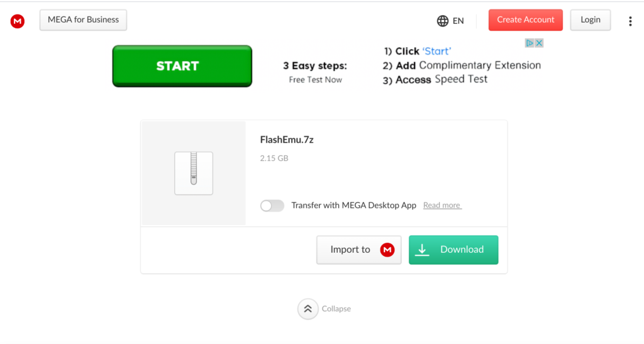Click the green Download button

tap(453, 250)
